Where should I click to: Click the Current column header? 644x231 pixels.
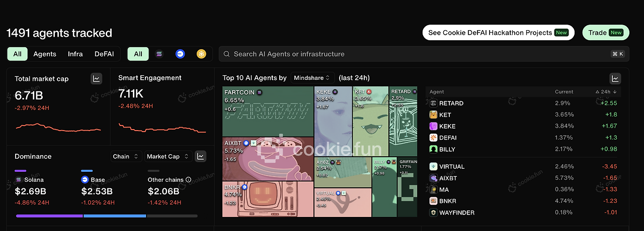tap(564, 92)
